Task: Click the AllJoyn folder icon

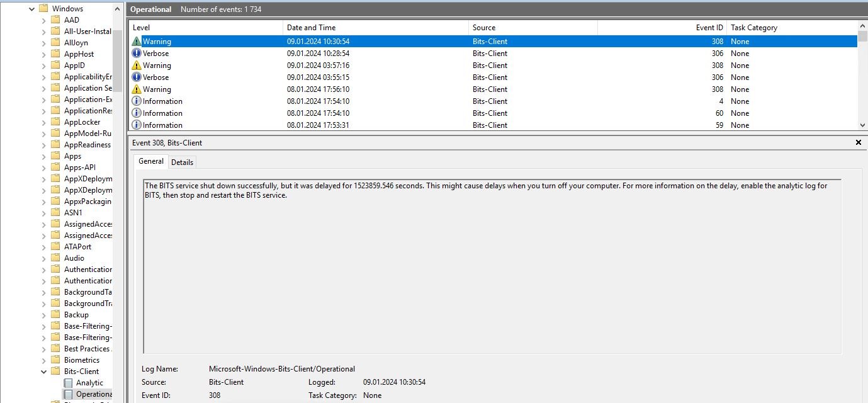Action: (x=55, y=43)
